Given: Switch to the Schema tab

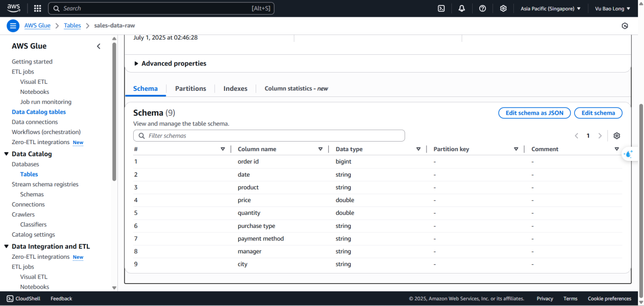Looking at the screenshot, I should (145, 88).
